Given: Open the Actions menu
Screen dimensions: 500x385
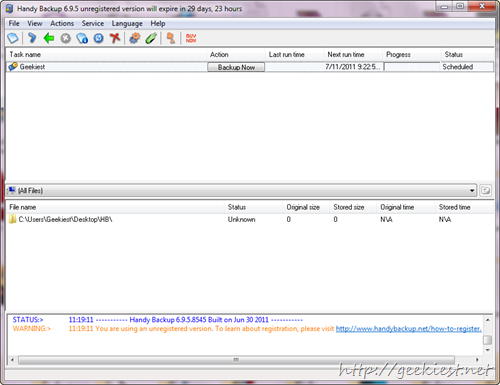Looking at the screenshot, I should click(x=62, y=24).
